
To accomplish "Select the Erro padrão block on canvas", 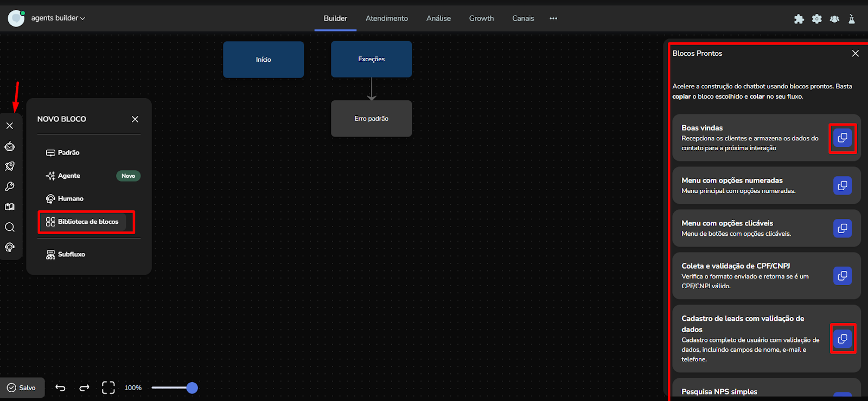I will pos(371,119).
